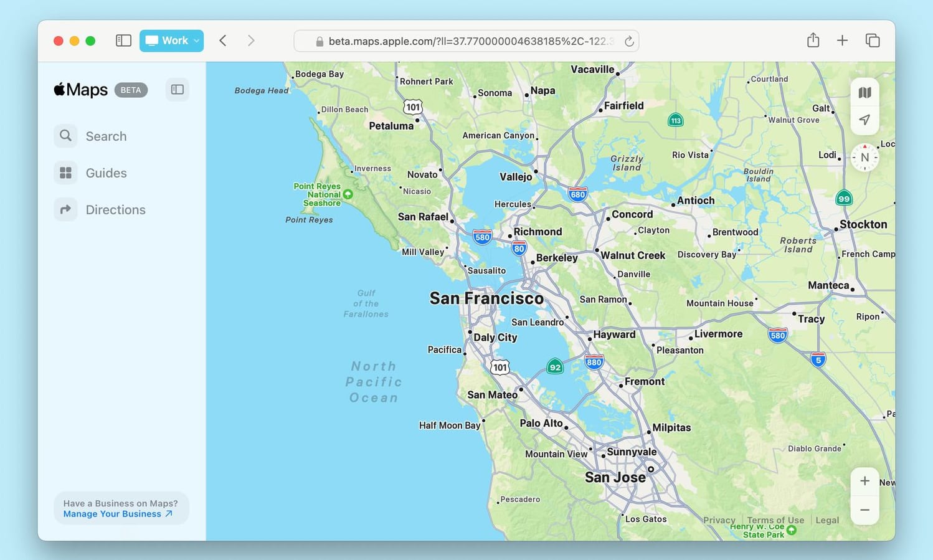Open the Work profile dropdown
The height and width of the screenshot is (560, 933).
pyautogui.click(x=171, y=40)
